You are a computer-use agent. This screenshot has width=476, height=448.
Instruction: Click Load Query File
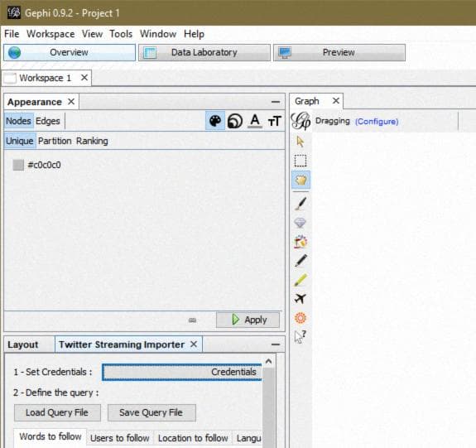coord(57,412)
